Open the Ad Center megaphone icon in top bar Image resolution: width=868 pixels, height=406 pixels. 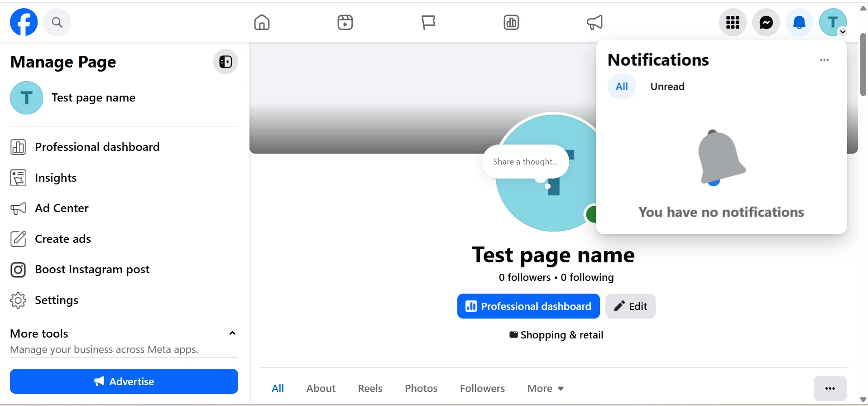click(x=595, y=22)
